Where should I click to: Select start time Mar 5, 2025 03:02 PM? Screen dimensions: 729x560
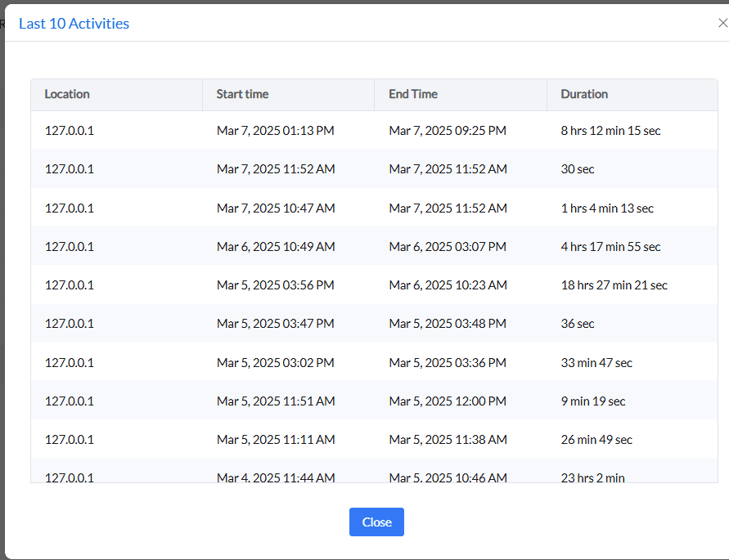click(275, 362)
